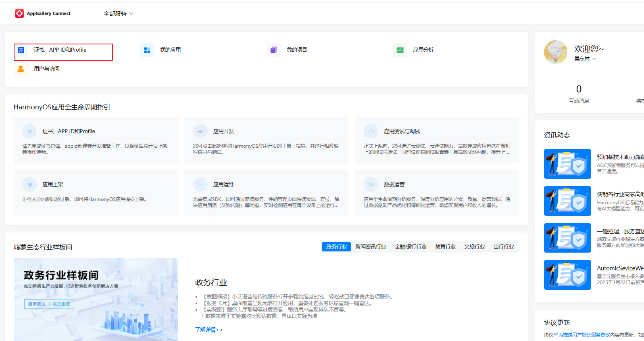Switch to the 政务行业 tab
The width and height of the screenshot is (644, 341).
[336, 247]
